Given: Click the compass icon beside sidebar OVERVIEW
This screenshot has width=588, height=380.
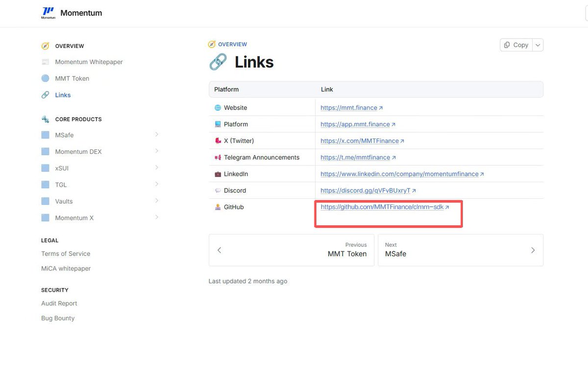Looking at the screenshot, I should (x=45, y=46).
